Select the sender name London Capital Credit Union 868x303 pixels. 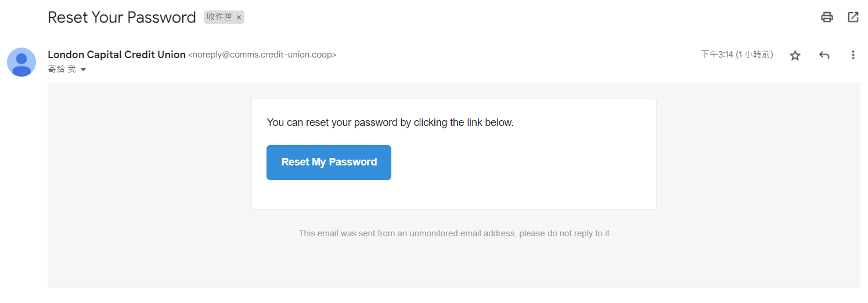coord(117,55)
